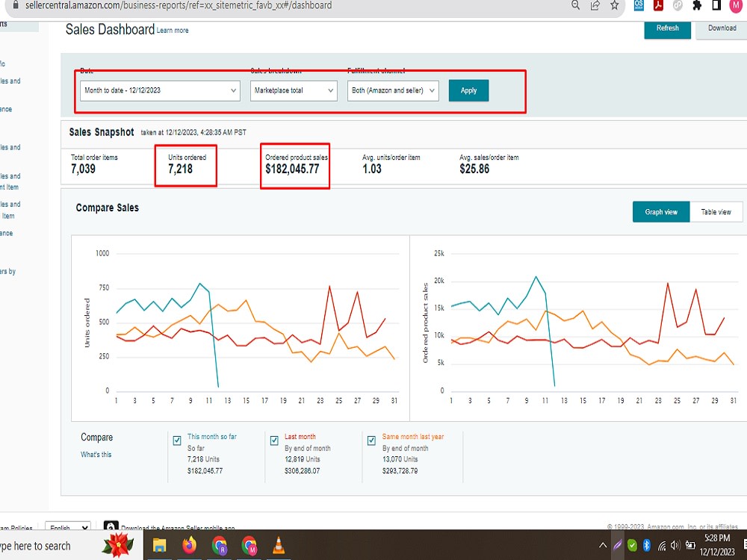This screenshot has width=747, height=560.
Task: Click the $293,728.79 last year sales
Action: point(400,471)
